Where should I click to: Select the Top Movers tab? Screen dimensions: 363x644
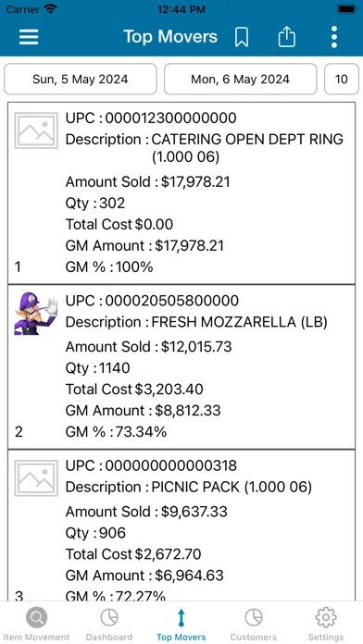(x=181, y=625)
